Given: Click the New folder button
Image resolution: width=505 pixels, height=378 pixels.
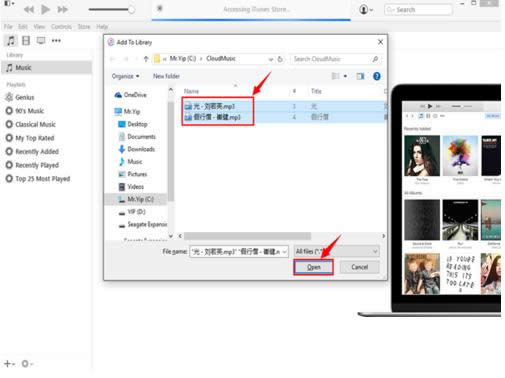Looking at the screenshot, I should [x=166, y=76].
